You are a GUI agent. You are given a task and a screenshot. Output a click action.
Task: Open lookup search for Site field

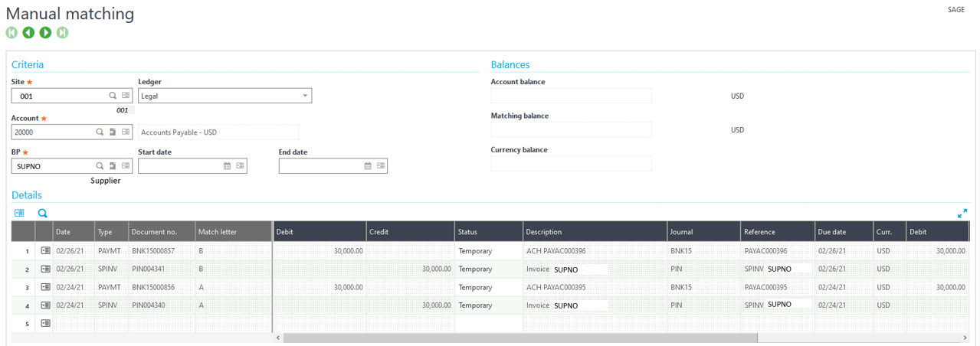click(113, 96)
